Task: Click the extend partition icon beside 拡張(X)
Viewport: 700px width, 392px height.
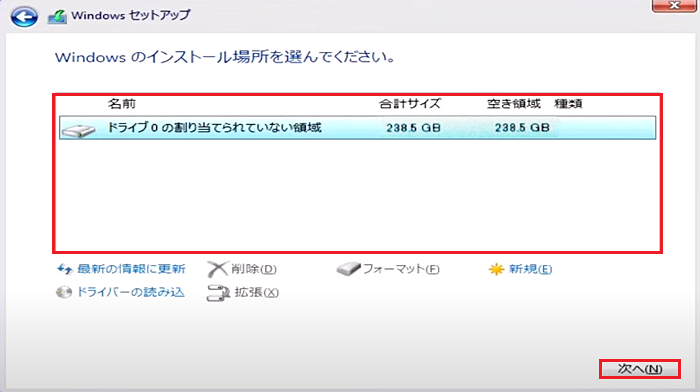Action: coord(217,293)
